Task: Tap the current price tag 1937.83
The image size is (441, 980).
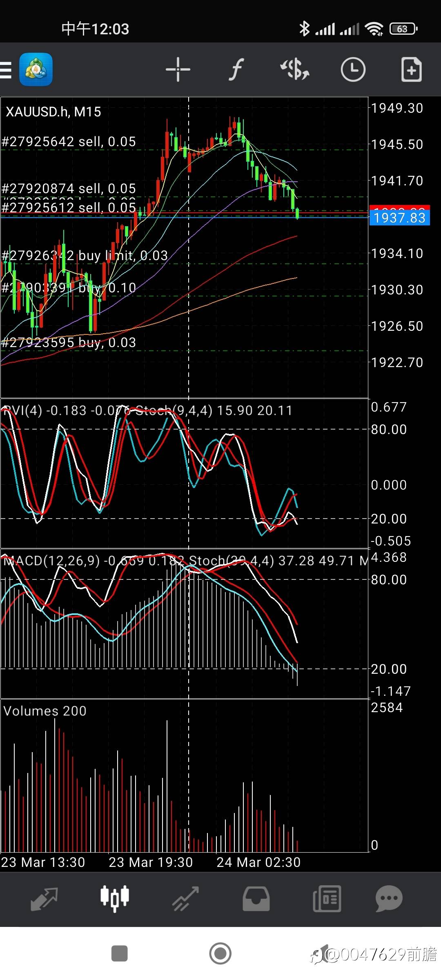Action: pyautogui.click(x=399, y=218)
